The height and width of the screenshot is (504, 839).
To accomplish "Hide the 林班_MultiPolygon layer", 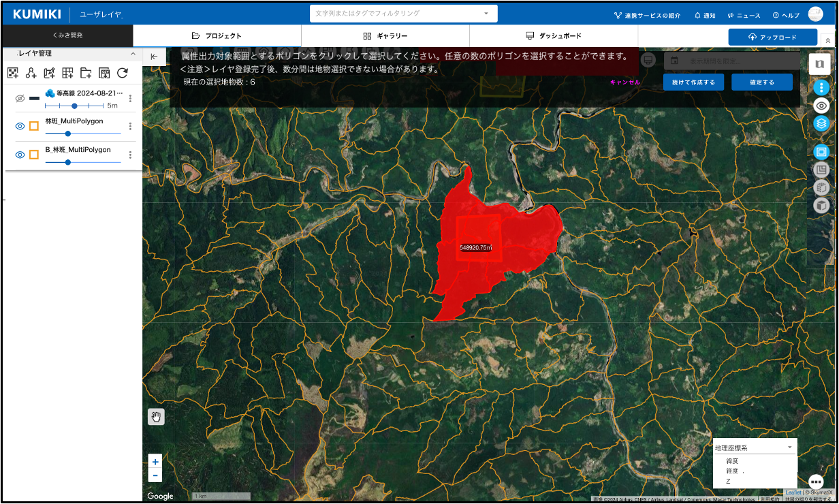I will [x=20, y=126].
